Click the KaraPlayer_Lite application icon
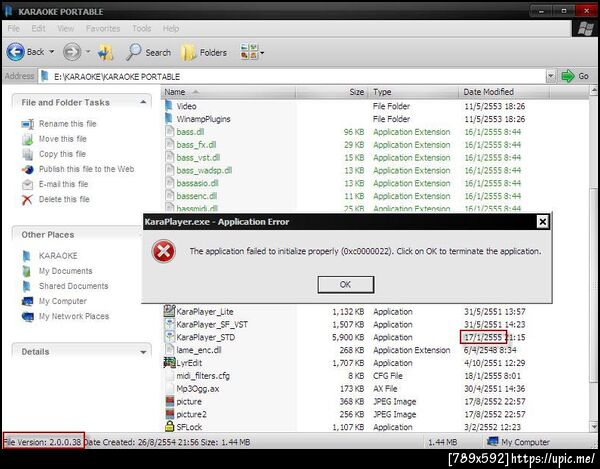The image size is (600, 469). click(x=170, y=311)
